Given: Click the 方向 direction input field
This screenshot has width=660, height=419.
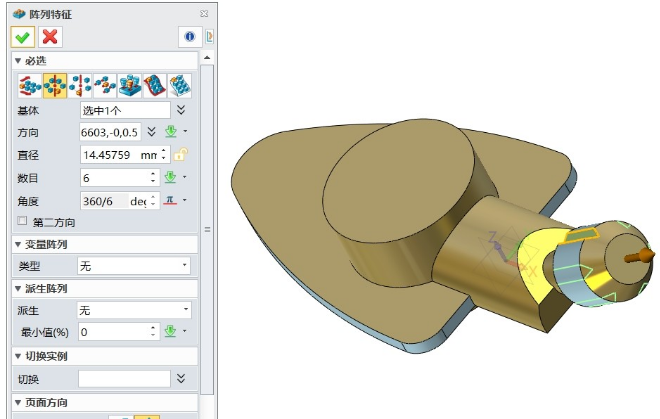Looking at the screenshot, I should click(x=110, y=132).
